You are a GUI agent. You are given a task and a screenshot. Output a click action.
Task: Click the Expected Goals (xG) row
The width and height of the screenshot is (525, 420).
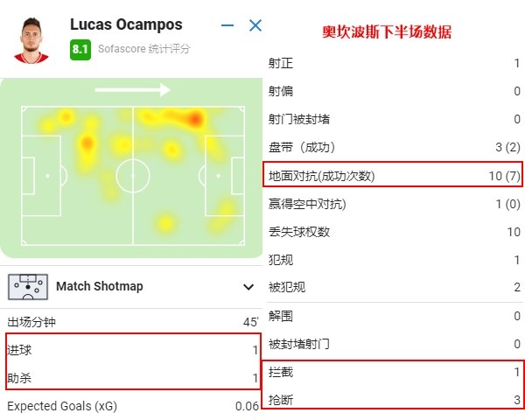tap(132, 406)
